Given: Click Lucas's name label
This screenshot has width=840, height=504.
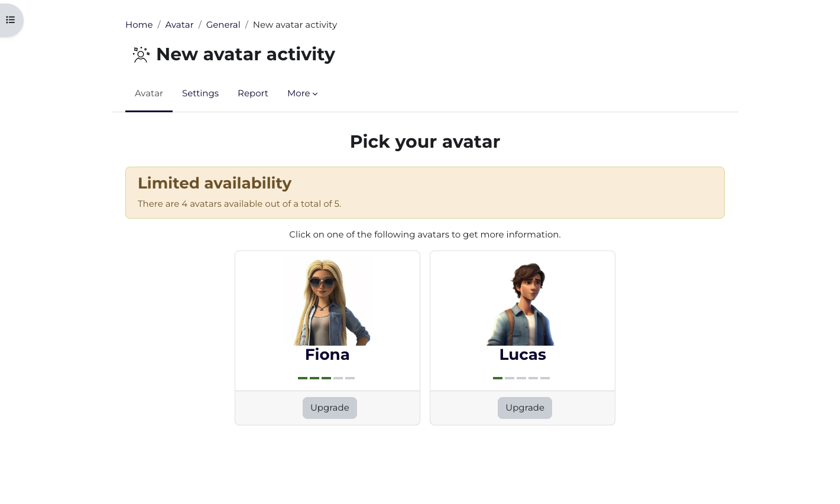Looking at the screenshot, I should pos(522,355).
